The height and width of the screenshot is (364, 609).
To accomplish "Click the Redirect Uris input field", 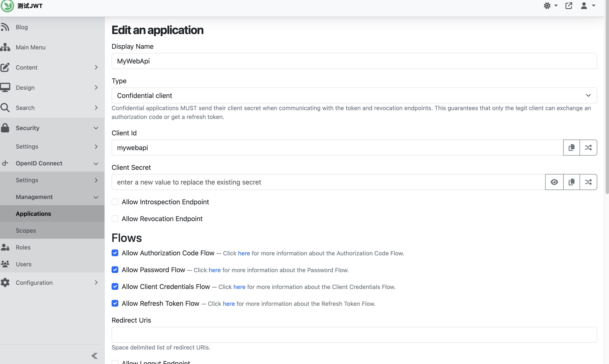I will pyautogui.click(x=354, y=335).
